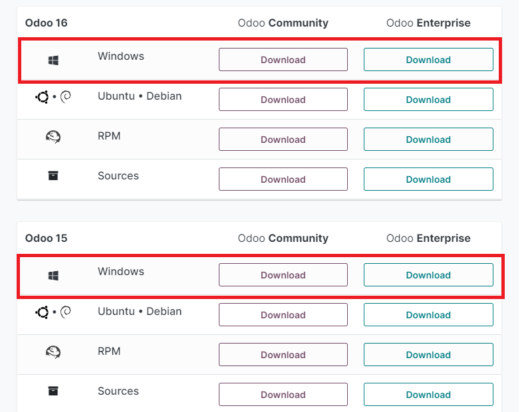This screenshot has height=412, width=532.
Task: Click the RPM Red Hat icon under Odoo 15
Action: tap(53, 352)
